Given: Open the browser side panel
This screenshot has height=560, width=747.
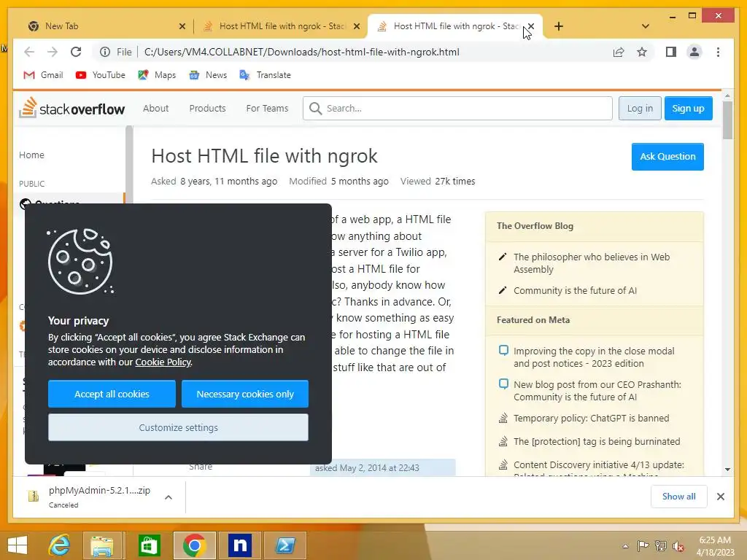Looking at the screenshot, I should tap(671, 52).
